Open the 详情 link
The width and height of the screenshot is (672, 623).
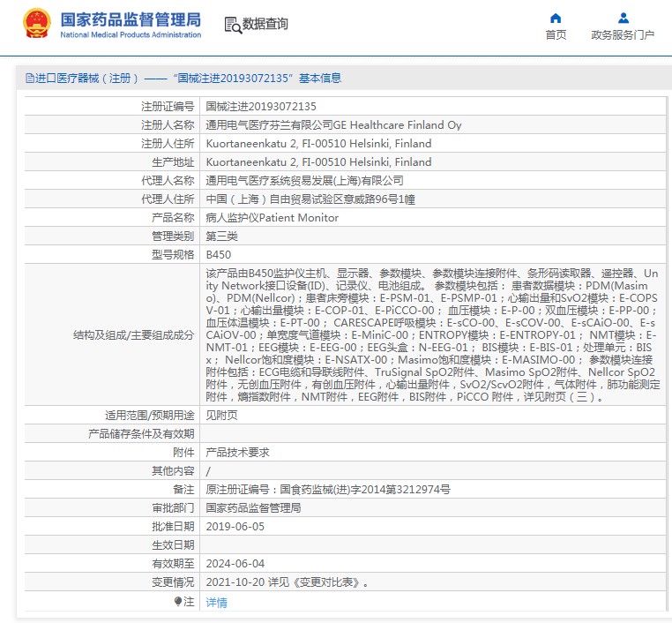216,603
